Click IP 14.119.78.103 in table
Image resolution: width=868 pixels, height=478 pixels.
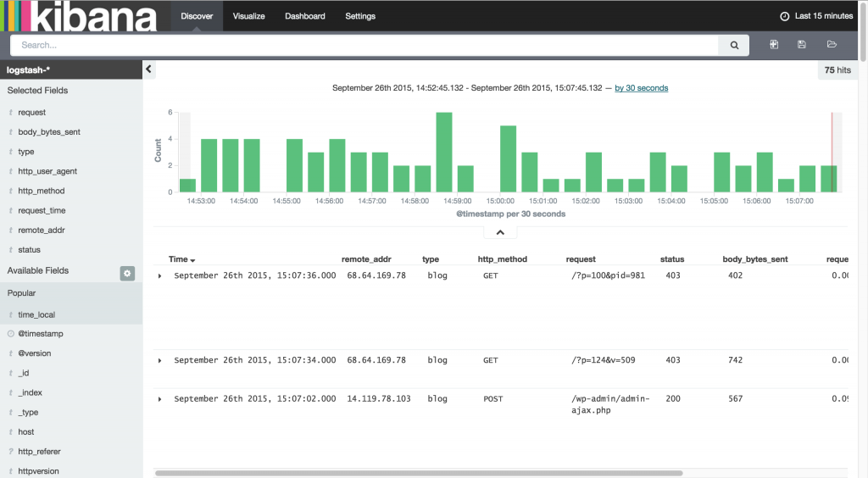[379, 399]
